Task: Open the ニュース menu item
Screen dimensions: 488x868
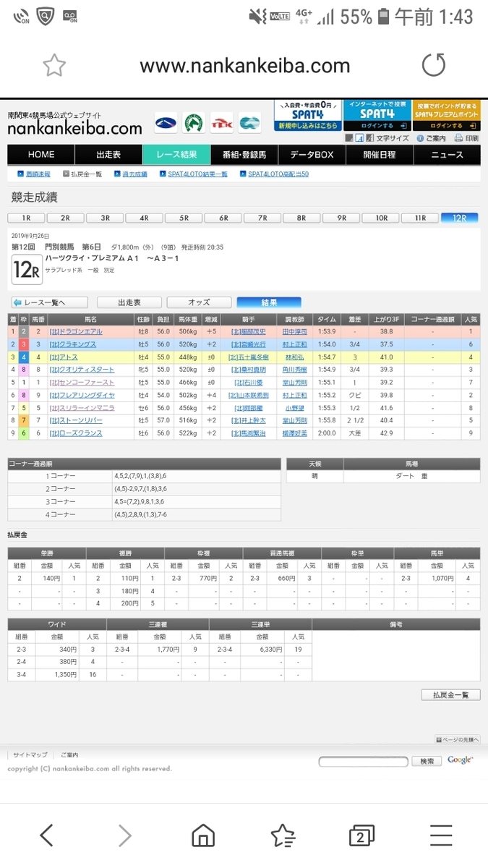Action: click(447, 155)
